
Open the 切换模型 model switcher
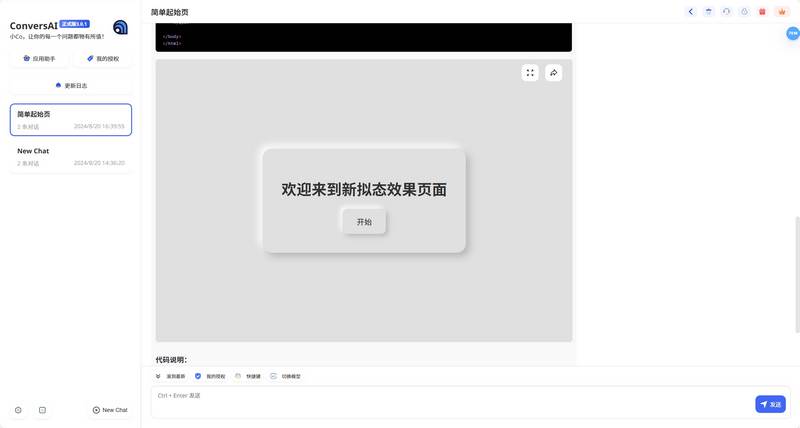tap(285, 376)
